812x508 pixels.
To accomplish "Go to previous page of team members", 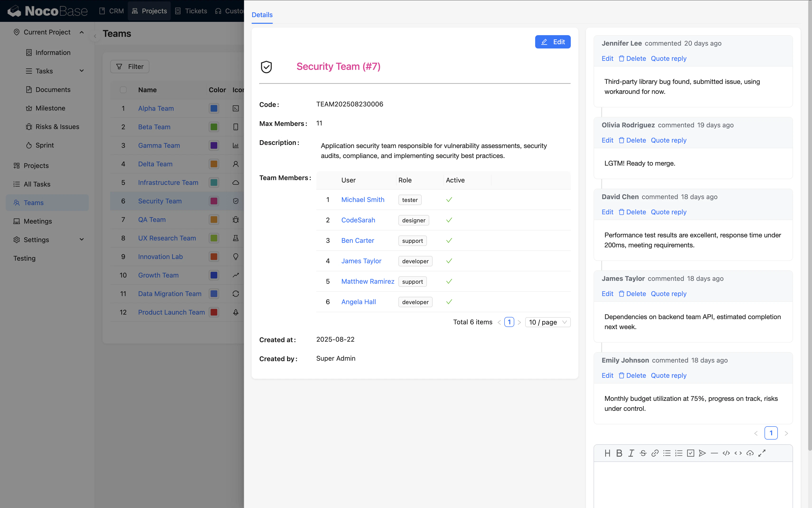I will tap(499, 322).
